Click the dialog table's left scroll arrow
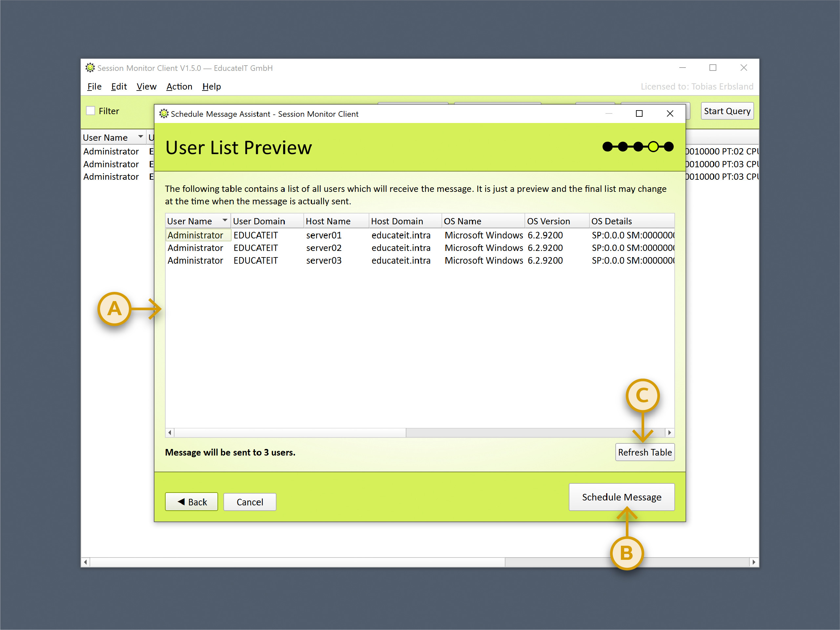The width and height of the screenshot is (840, 630). tap(170, 433)
